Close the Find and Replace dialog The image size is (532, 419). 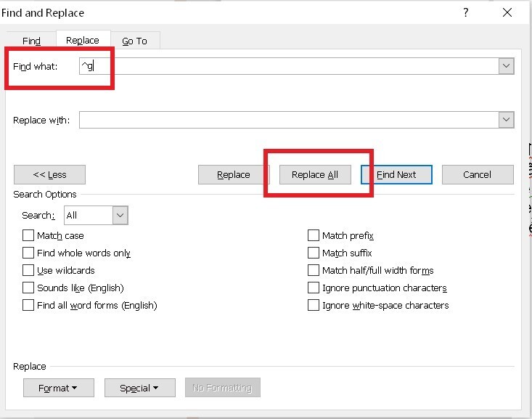coord(507,12)
